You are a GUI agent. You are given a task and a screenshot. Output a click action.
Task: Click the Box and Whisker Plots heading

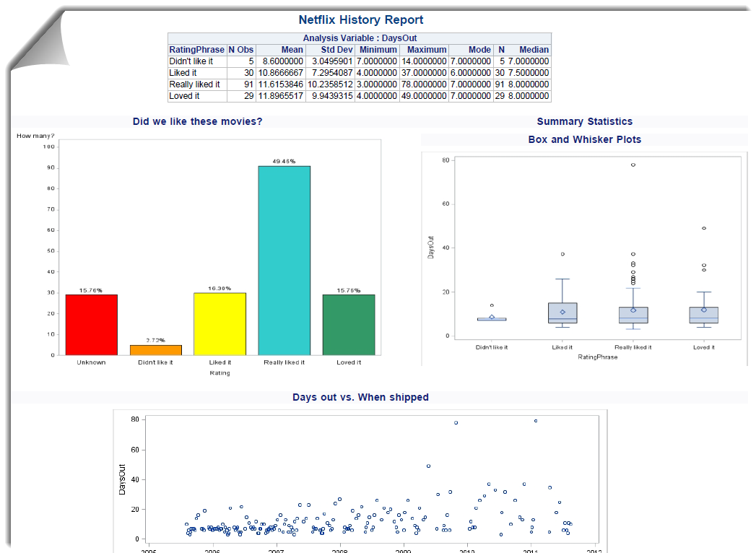[585, 139]
